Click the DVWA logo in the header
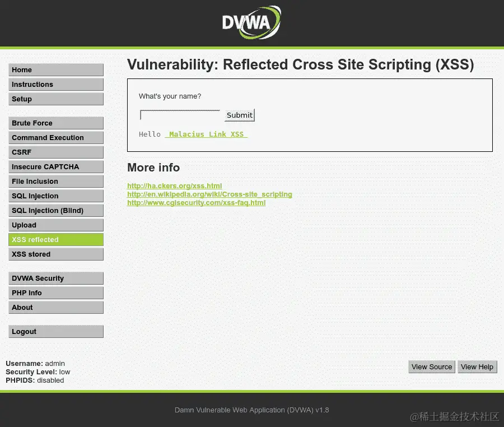The height and width of the screenshot is (427, 504). 251,22
